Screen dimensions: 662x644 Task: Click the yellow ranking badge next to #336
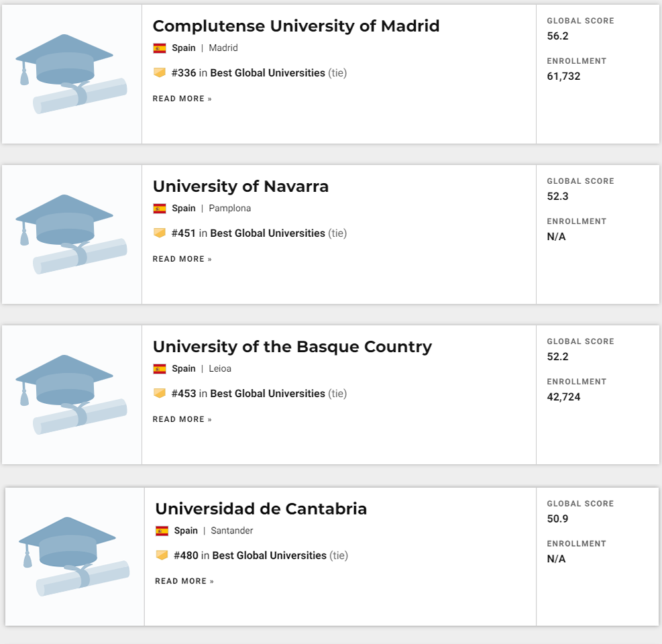click(x=160, y=72)
